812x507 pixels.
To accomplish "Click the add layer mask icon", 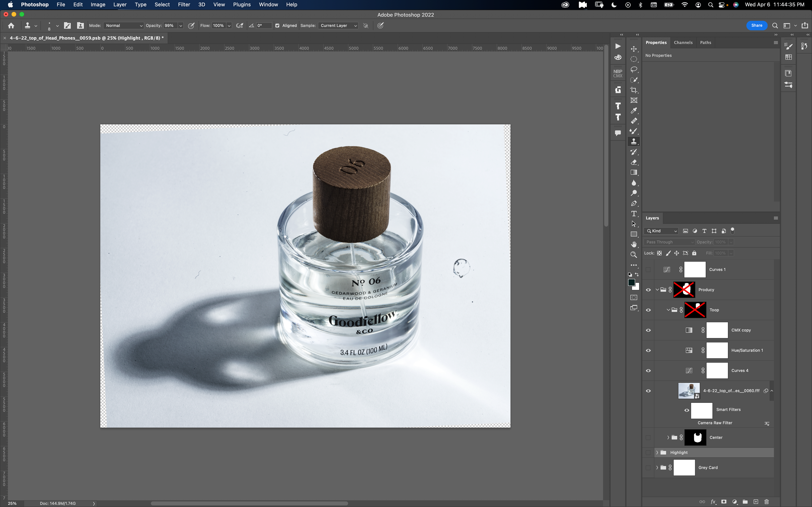I will (724, 502).
